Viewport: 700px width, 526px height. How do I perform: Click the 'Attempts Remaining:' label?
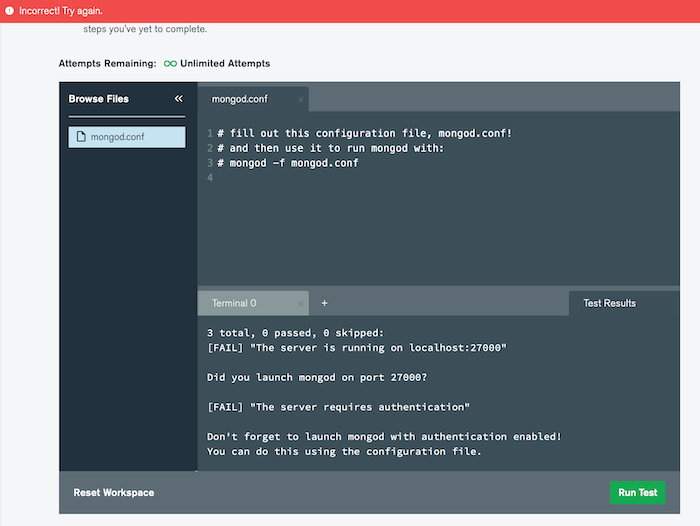coord(108,63)
